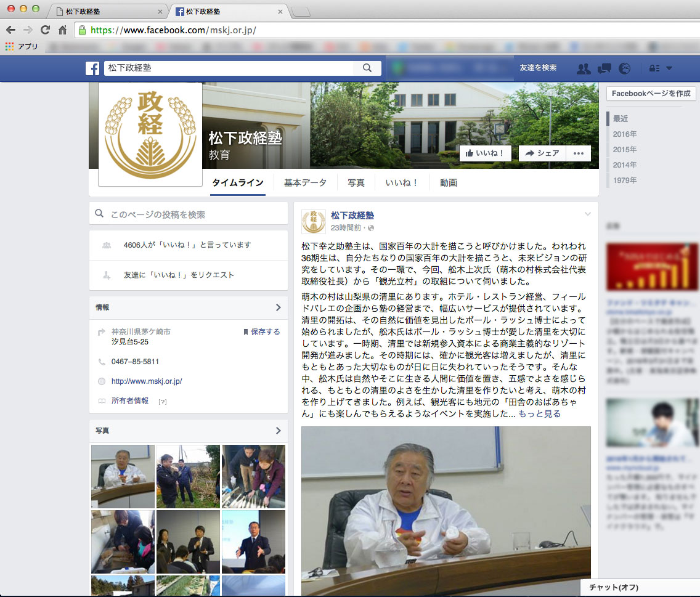
Task: Click the address 神奈川県茅ケ崎市
Action: pyautogui.click(x=141, y=331)
